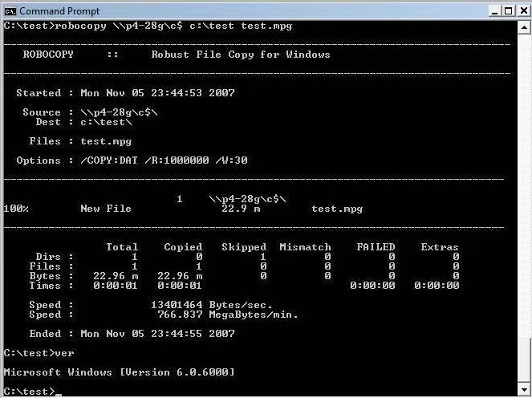Click the Command Prompt title text
532x398 pixels.
click(59, 11)
